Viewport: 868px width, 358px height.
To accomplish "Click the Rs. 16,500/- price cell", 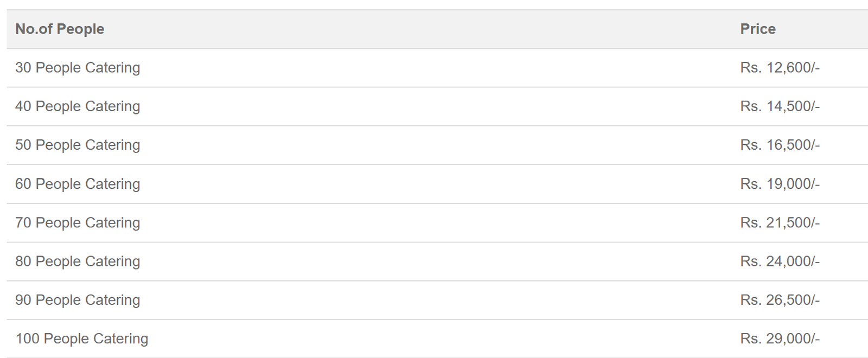I will point(780,145).
